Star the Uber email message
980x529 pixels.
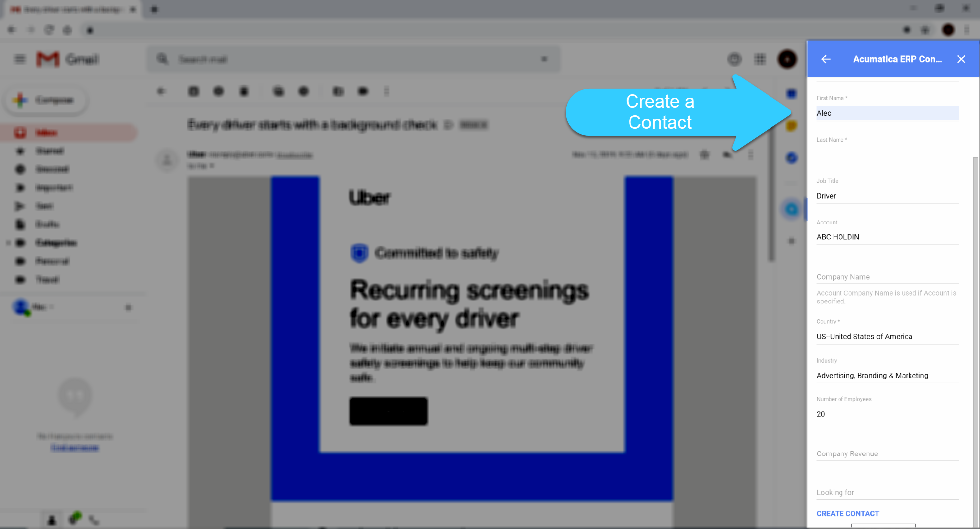[704, 155]
